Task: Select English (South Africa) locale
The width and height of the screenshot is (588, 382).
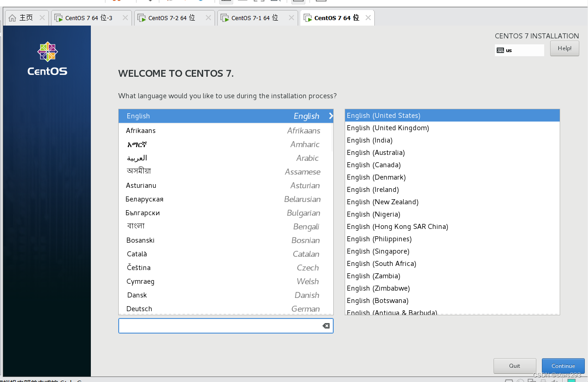Action: tap(452, 264)
